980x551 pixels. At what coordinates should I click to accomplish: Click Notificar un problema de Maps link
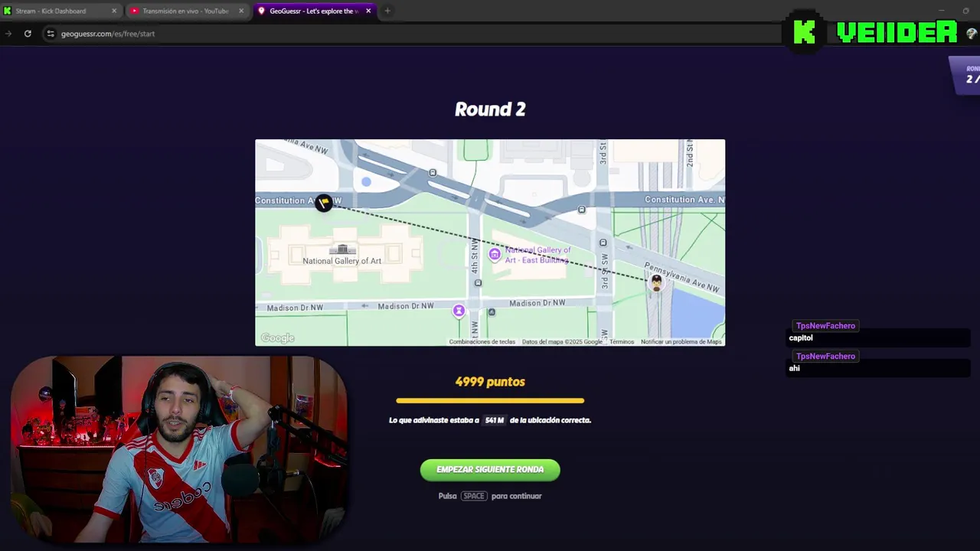[x=681, y=342]
